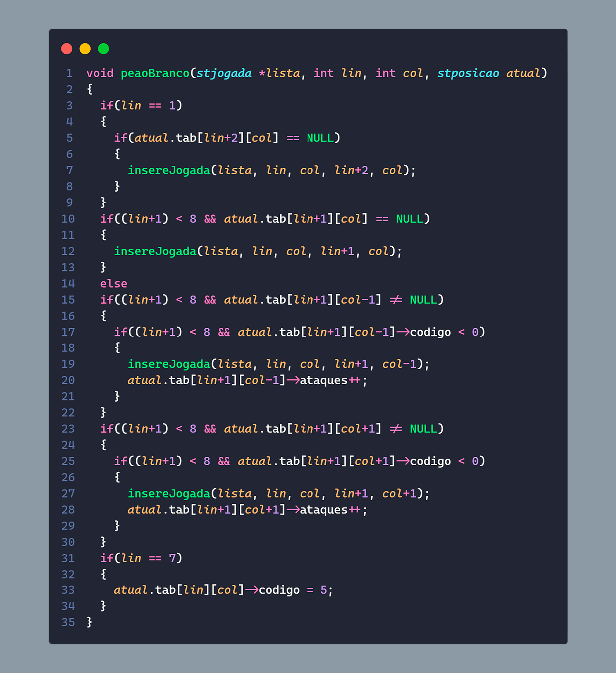Click 'ataques++' on line 20
Screen dimensions: 616x673
point(330,380)
